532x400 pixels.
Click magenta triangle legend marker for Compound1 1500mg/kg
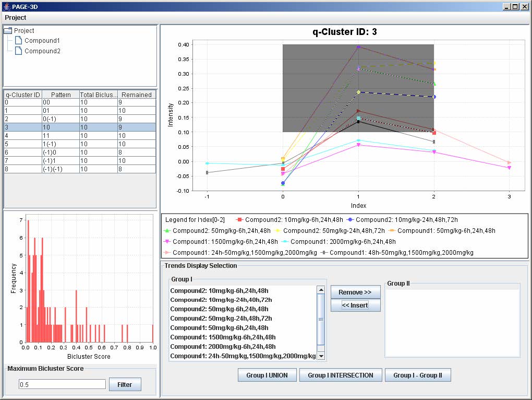point(167,242)
